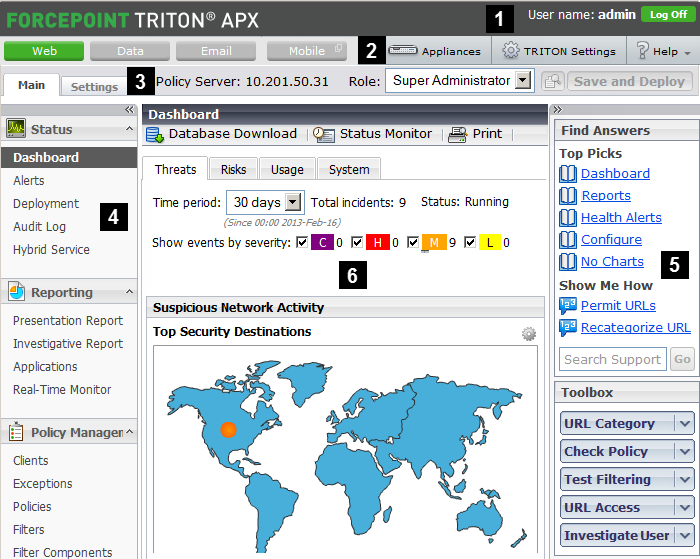
Task: Click the orange threat dot on the map
Action: point(228,430)
